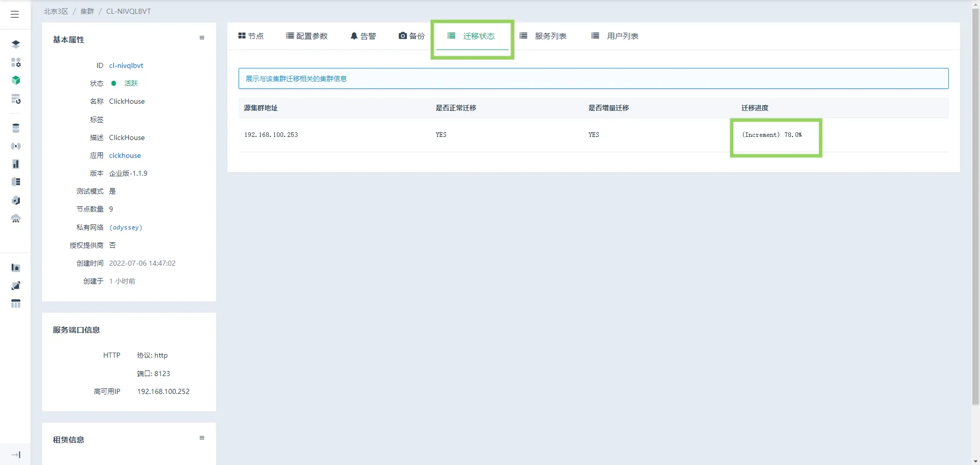Click the cl-nivqlbvt ID link
Screen dimensions: 980x465
pyautogui.click(x=126, y=65)
